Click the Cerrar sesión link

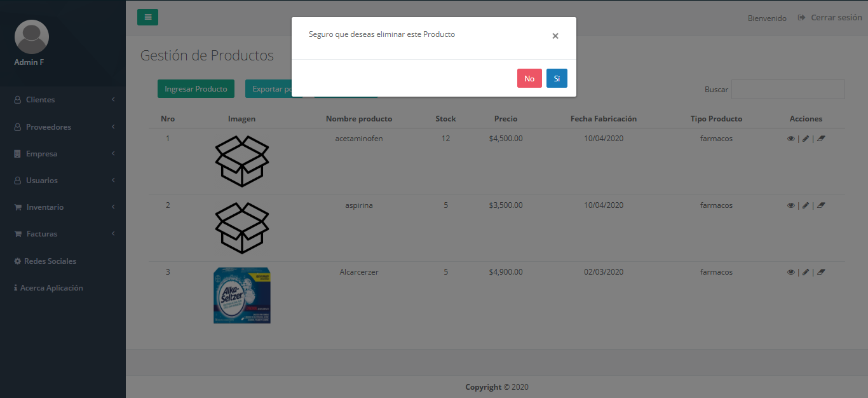830,18
